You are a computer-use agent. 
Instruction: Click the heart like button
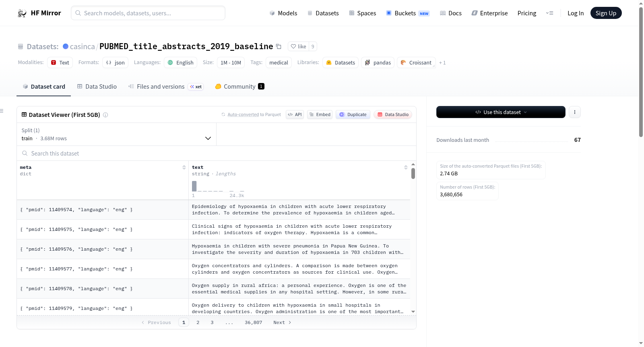click(299, 46)
